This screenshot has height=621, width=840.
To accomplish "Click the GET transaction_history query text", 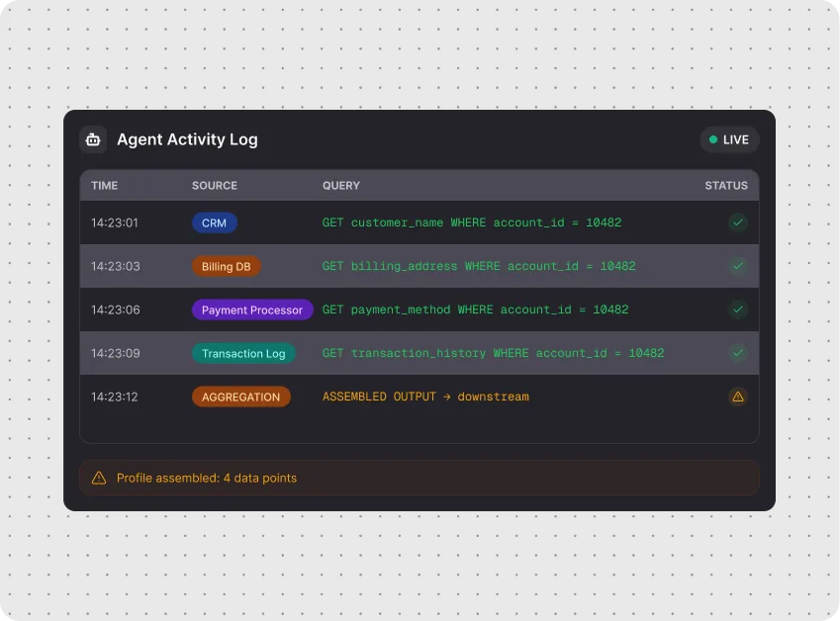I will point(493,353).
